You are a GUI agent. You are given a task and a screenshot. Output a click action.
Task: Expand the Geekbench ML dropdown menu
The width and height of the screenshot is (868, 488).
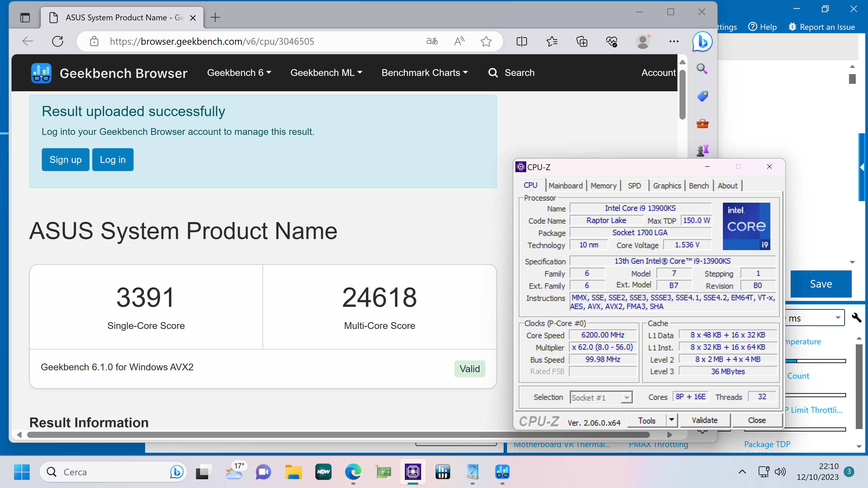coord(326,72)
